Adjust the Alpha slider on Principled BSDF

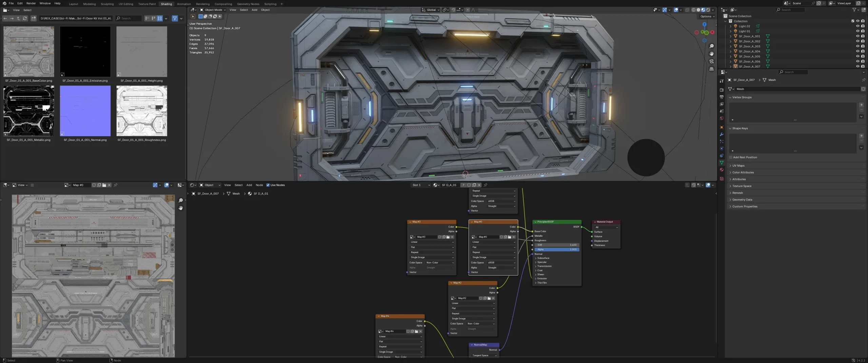pos(556,250)
